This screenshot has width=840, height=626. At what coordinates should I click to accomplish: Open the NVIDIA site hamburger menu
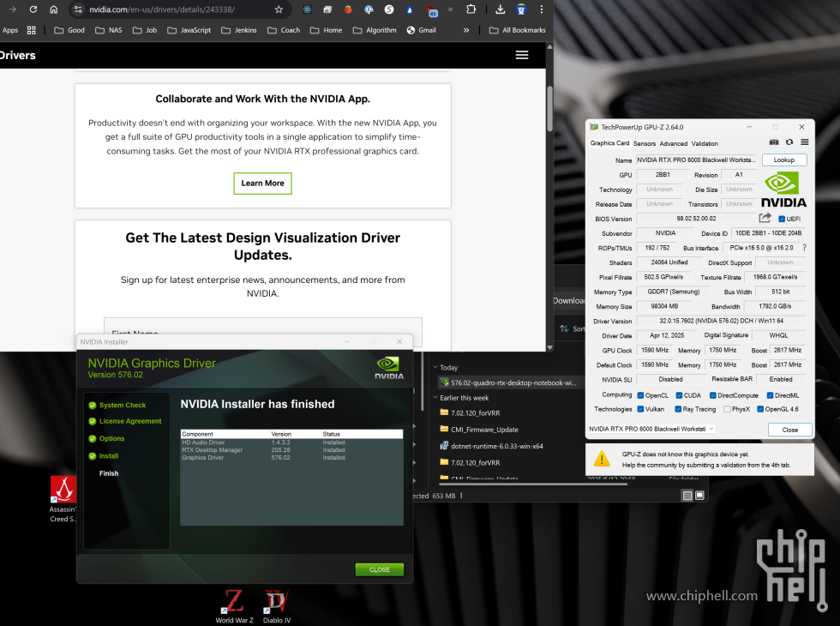[x=522, y=55]
